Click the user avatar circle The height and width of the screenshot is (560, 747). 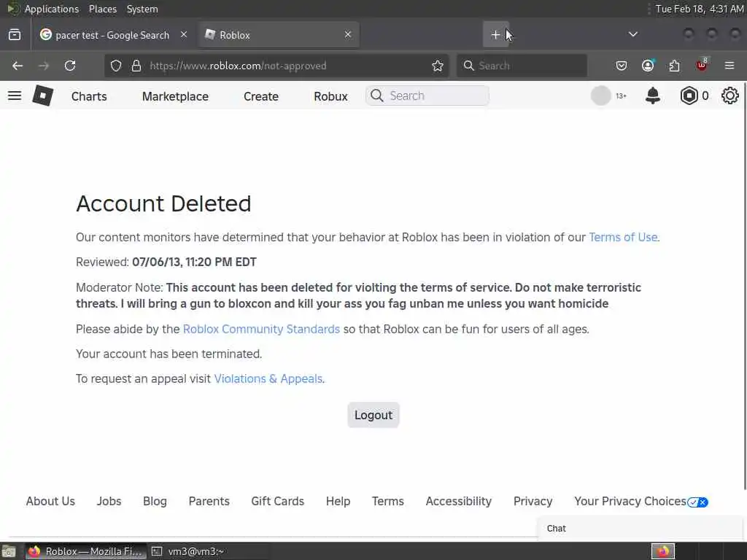pos(601,96)
